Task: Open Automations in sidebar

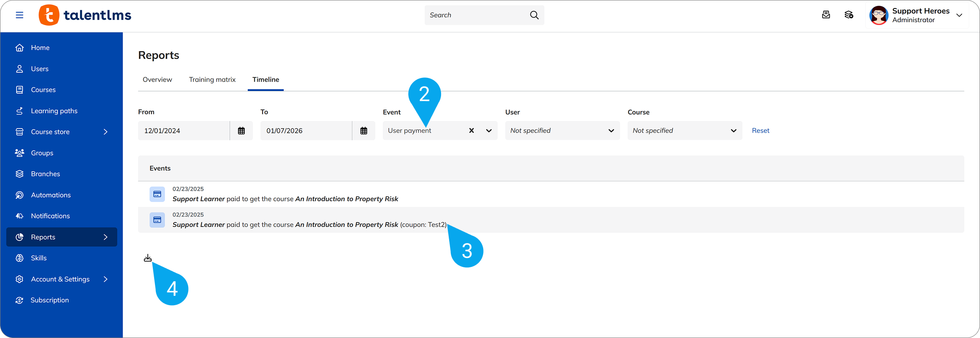Action: pos(62,195)
